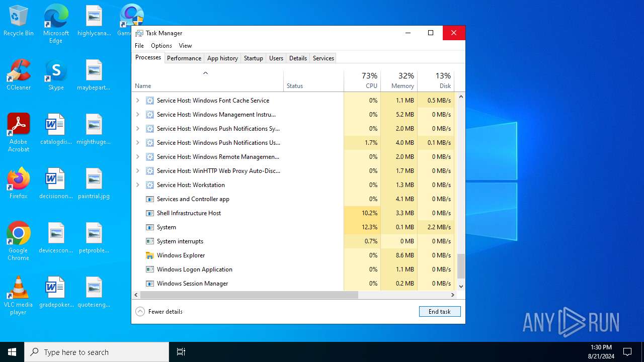644x362 pixels.
Task: Click the vertical scrollbar down arrow
Action: tap(461, 286)
